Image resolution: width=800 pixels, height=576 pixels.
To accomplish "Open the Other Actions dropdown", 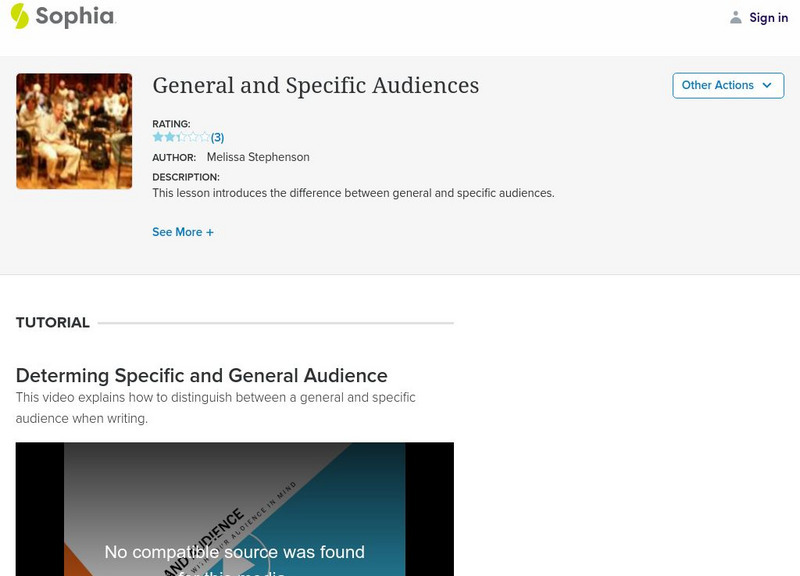I will pyautogui.click(x=728, y=85).
